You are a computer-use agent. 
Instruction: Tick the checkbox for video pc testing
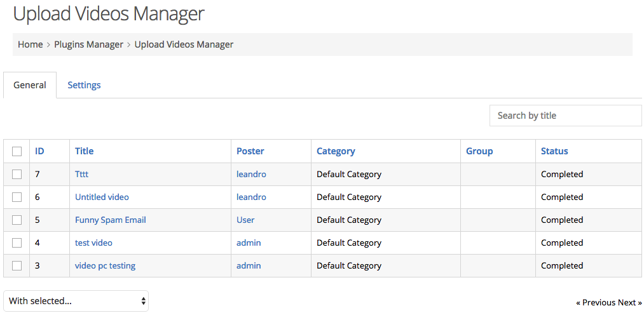[17, 266]
